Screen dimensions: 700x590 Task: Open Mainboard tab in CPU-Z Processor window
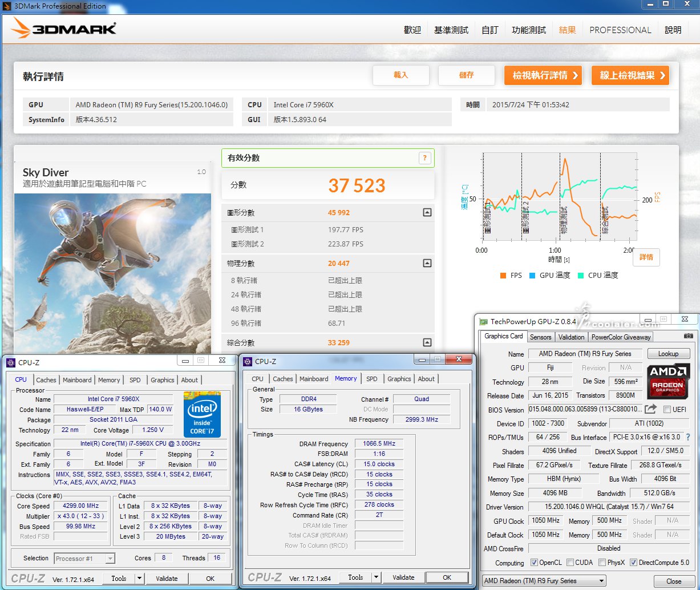(x=77, y=380)
